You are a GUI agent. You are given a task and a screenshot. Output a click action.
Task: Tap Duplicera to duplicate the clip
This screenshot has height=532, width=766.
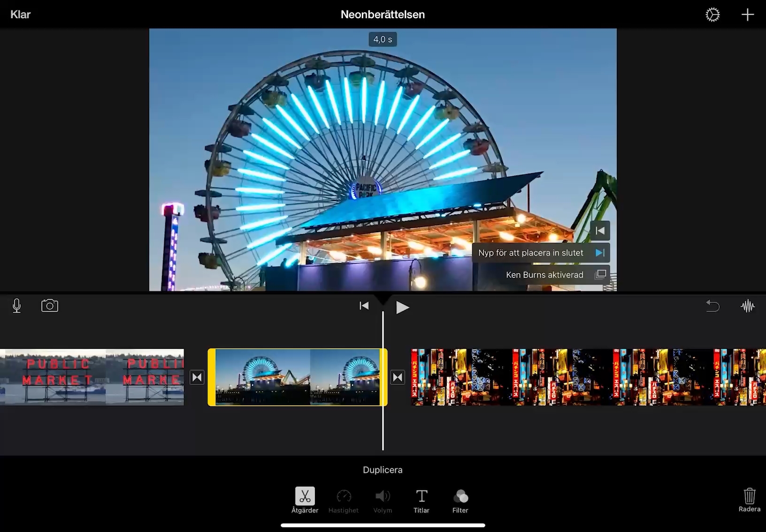click(x=383, y=470)
